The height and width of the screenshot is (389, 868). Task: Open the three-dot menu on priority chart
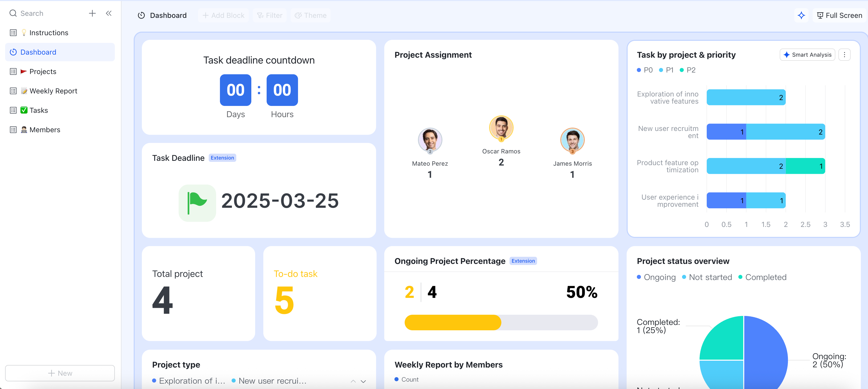845,55
